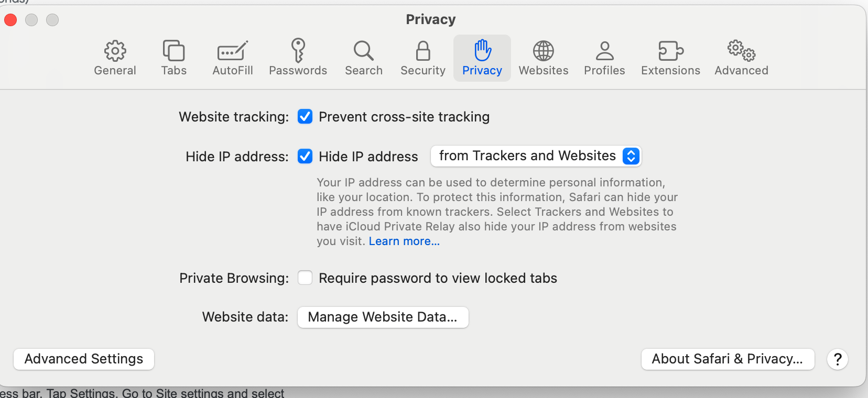Click Advanced Settings button
The height and width of the screenshot is (398, 868).
83,359
